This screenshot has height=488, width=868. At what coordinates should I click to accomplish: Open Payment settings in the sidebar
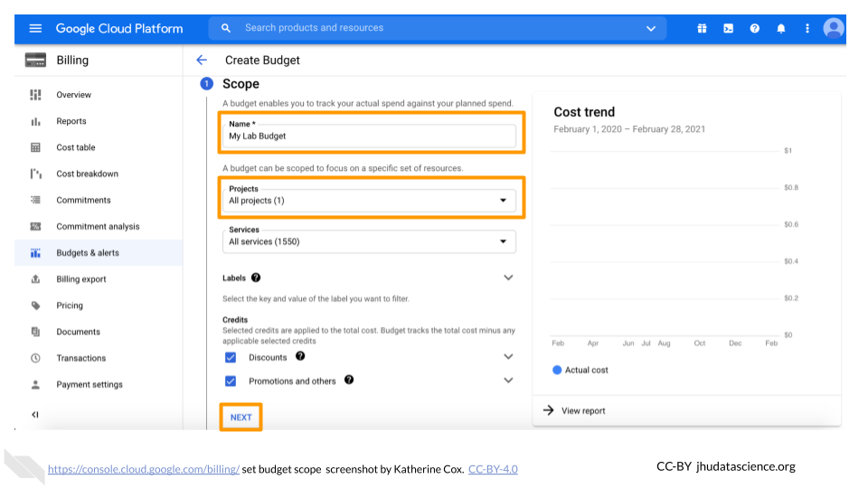[99, 385]
